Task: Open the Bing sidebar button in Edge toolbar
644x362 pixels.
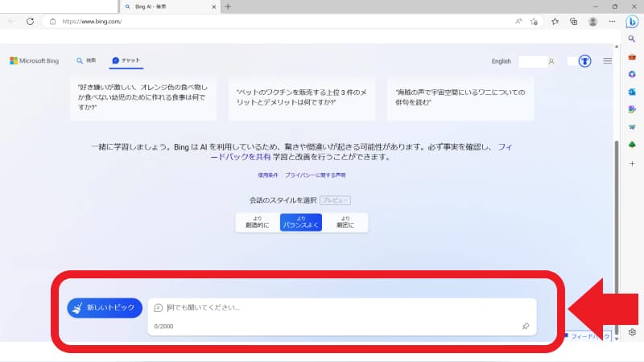Action: coord(632,22)
